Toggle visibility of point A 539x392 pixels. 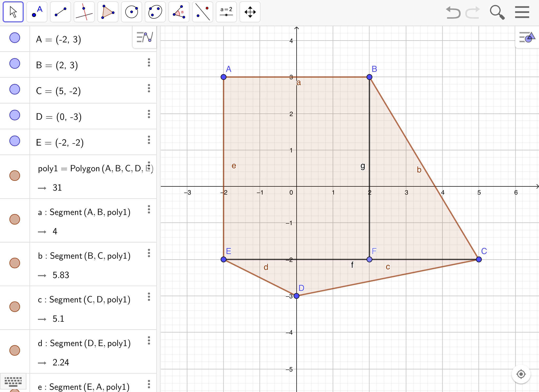15,38
